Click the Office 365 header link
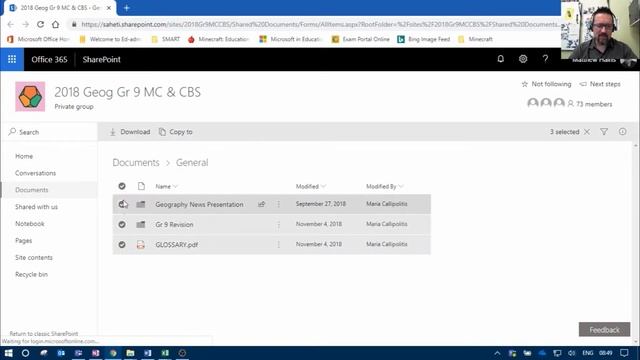The width and height of the screenshot is (640, 360). pyautogui.click(x=49, y=59)
